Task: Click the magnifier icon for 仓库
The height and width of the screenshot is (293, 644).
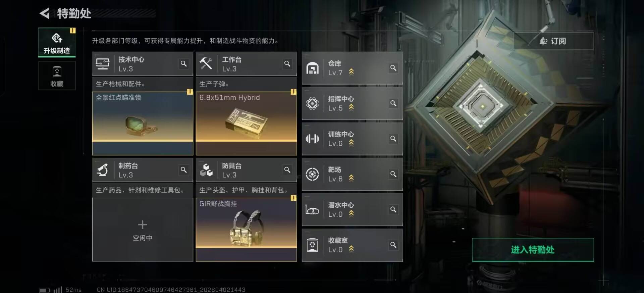Action: coord(393,68)
